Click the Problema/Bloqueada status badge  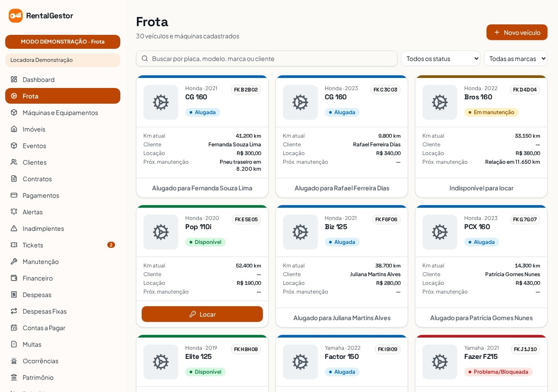click(498, 372)
